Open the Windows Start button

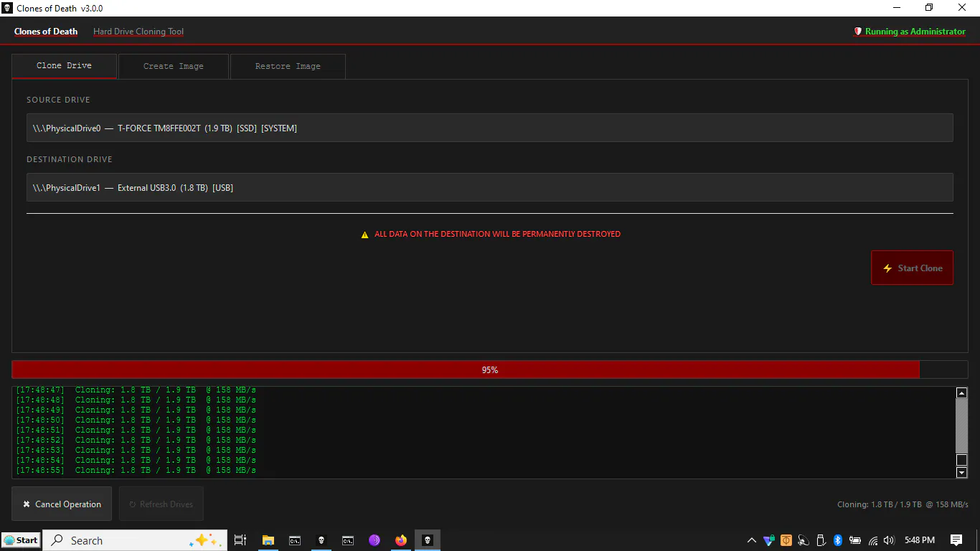pyautogui.click(x=21, y=540)
